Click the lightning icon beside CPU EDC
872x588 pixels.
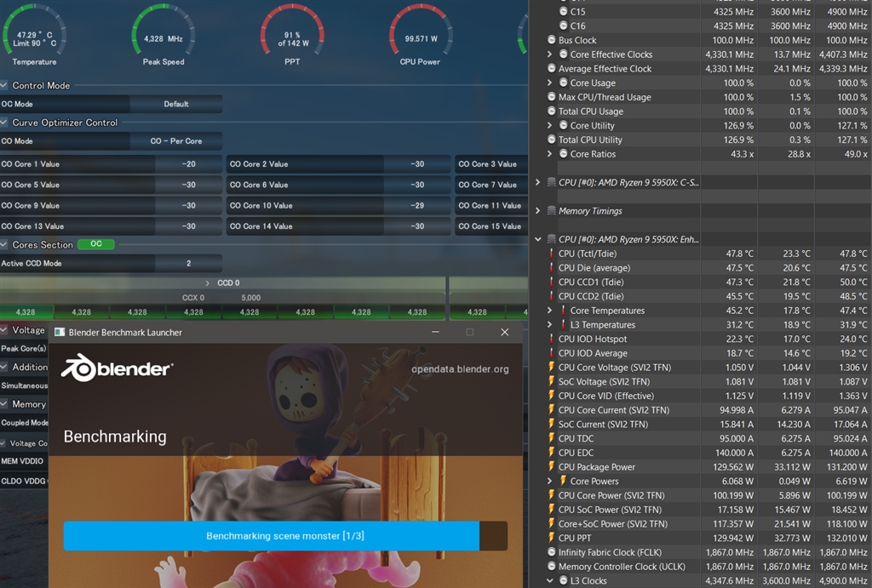(551, 453)
